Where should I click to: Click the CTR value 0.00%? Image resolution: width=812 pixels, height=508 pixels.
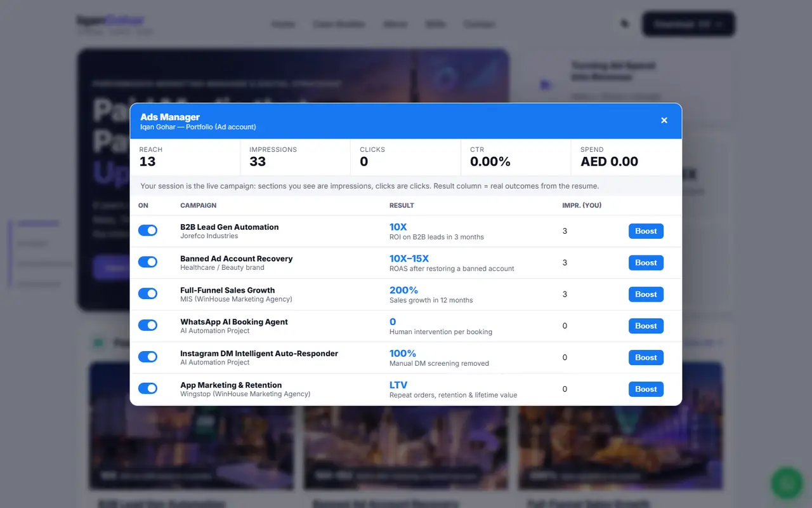pyautogui.click(x=490, y=161)
